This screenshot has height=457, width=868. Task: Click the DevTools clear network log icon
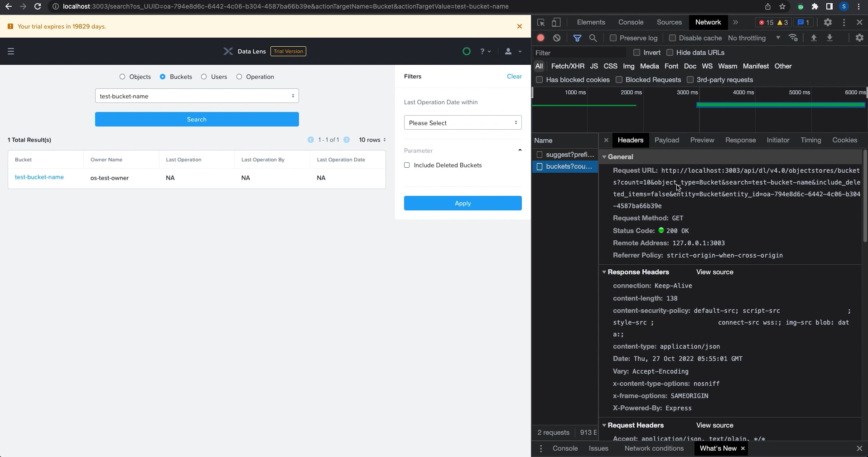pyautogui.click(x=557, y=38)
